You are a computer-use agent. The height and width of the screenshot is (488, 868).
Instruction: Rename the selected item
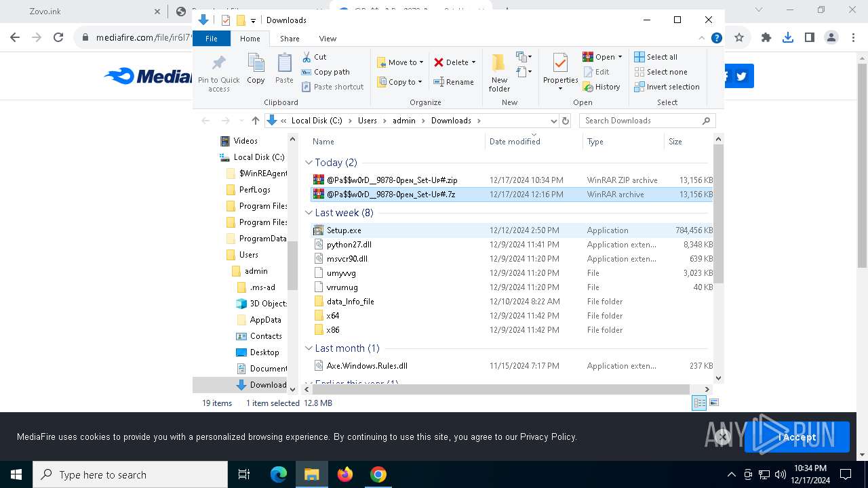click(x=454, y=82)
